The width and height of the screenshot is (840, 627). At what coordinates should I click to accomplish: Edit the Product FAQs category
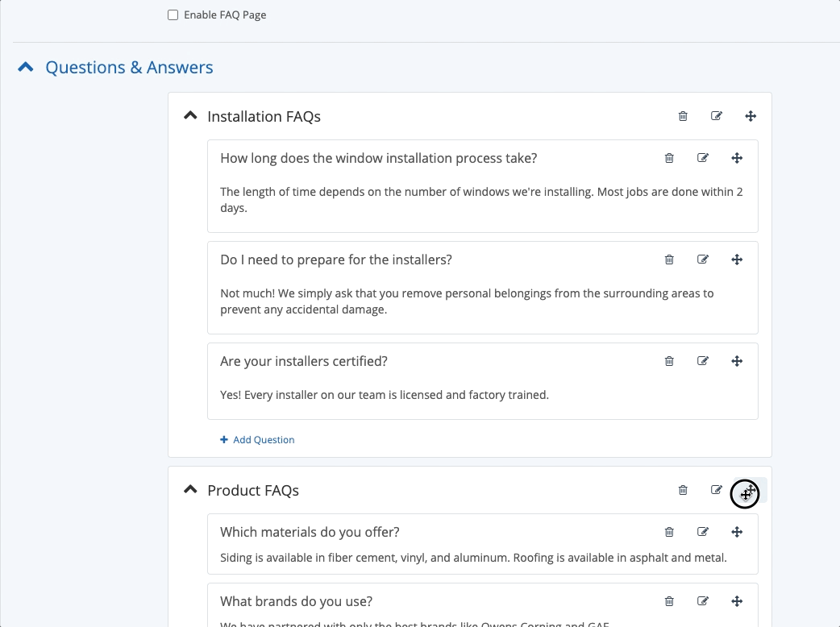[716, 490]
